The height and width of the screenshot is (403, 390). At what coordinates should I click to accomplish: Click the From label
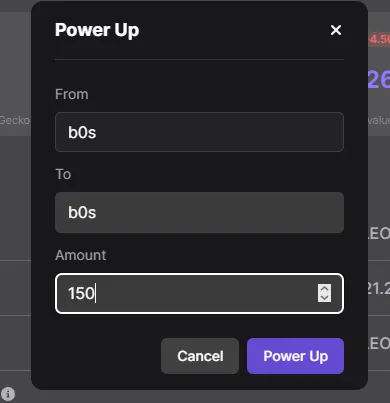click(x=72, y=94)
